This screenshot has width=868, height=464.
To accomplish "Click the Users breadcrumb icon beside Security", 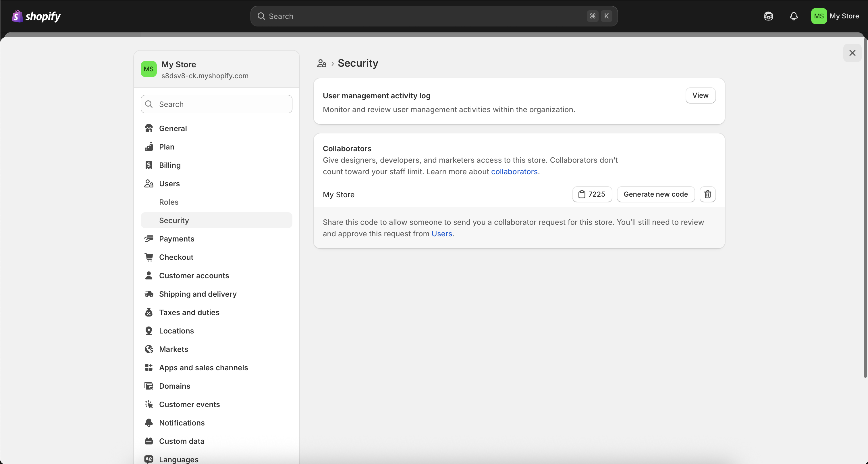I will click(321, 64).
